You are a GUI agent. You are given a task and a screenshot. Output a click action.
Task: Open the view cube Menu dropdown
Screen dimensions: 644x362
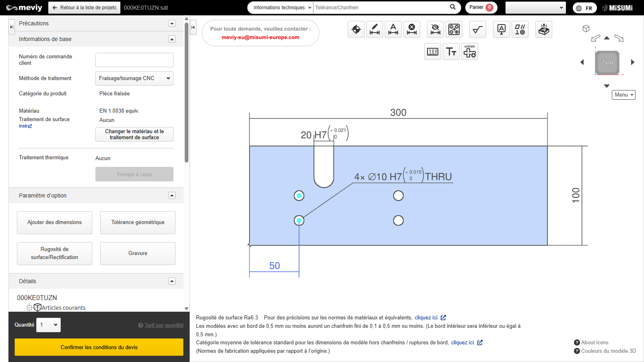pyautogui.click(x=623, y=95)
